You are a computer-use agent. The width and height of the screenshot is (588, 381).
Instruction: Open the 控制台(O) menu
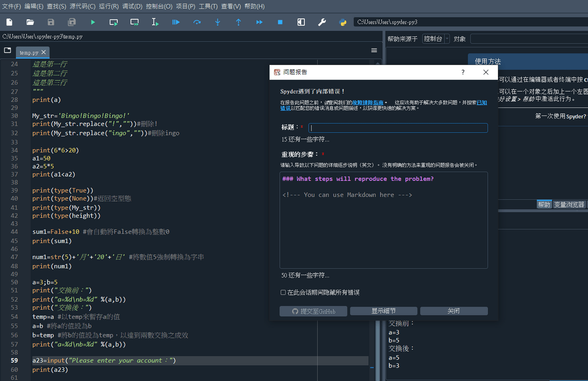(159, 6)
